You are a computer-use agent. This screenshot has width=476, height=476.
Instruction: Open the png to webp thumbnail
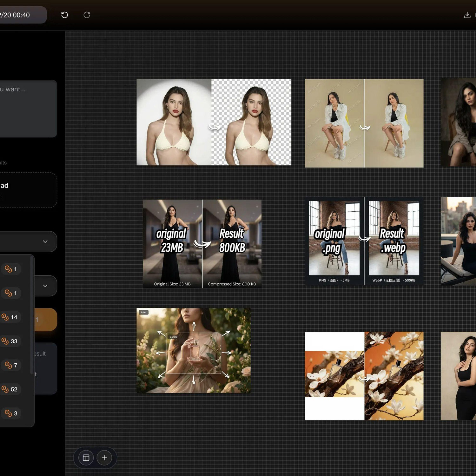pos(364,241)
